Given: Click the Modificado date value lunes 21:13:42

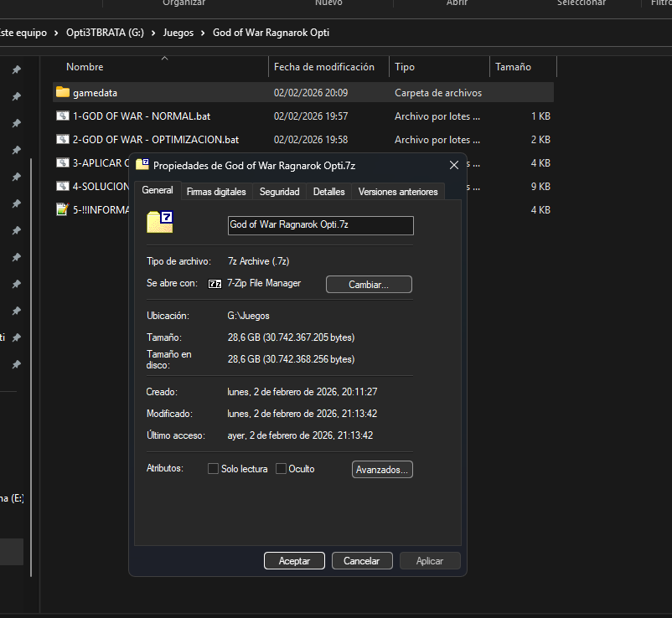Looking at the screenshot, I should click(302, 414).
